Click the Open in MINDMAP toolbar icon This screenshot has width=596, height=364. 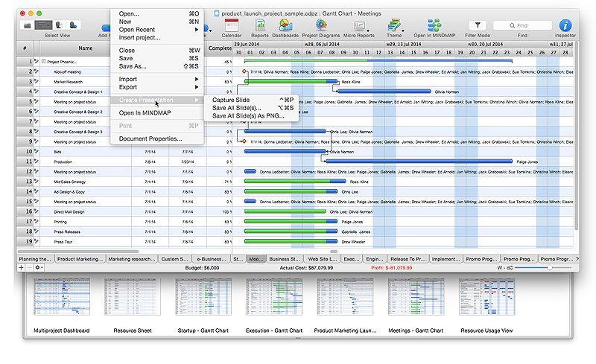point(434,25)
